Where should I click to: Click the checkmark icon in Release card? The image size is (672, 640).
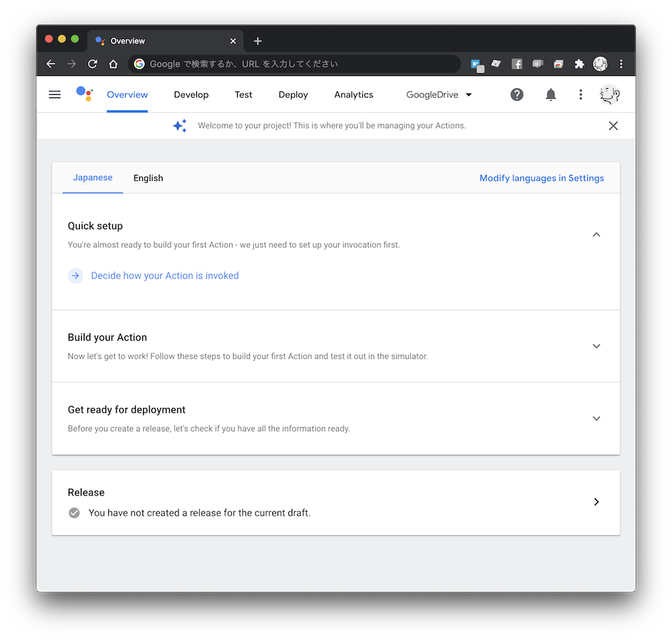[74, 513]
